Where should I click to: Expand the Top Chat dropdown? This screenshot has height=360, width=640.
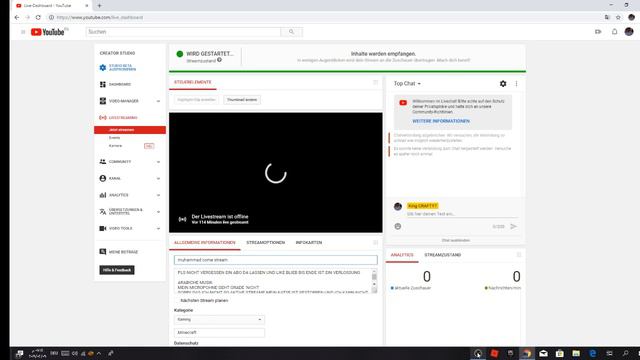pos(407,84)
